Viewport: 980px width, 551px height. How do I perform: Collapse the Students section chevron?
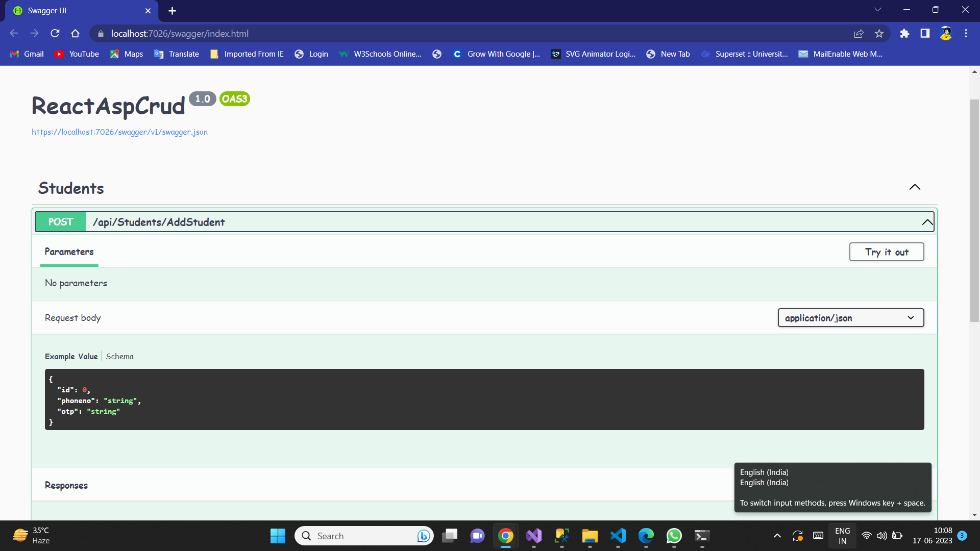[x=915, y=187]
